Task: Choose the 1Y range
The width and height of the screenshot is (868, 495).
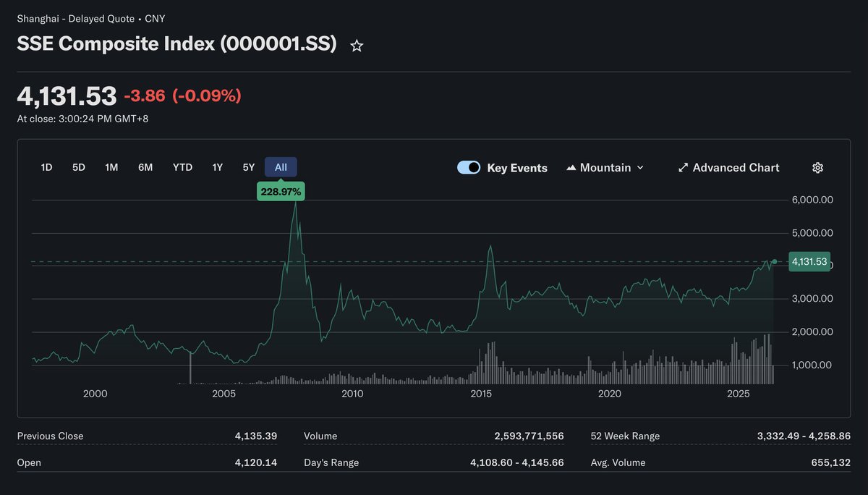Action: point(217,167)
